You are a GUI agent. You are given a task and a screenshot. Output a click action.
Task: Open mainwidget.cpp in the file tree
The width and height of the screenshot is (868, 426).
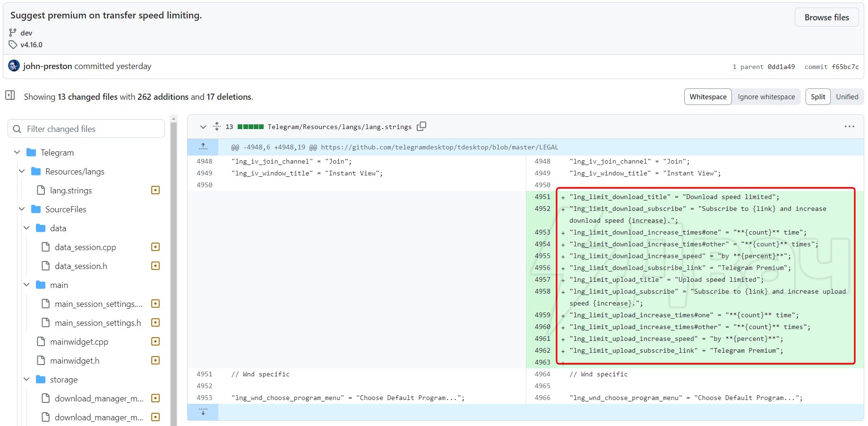(79, 341)
